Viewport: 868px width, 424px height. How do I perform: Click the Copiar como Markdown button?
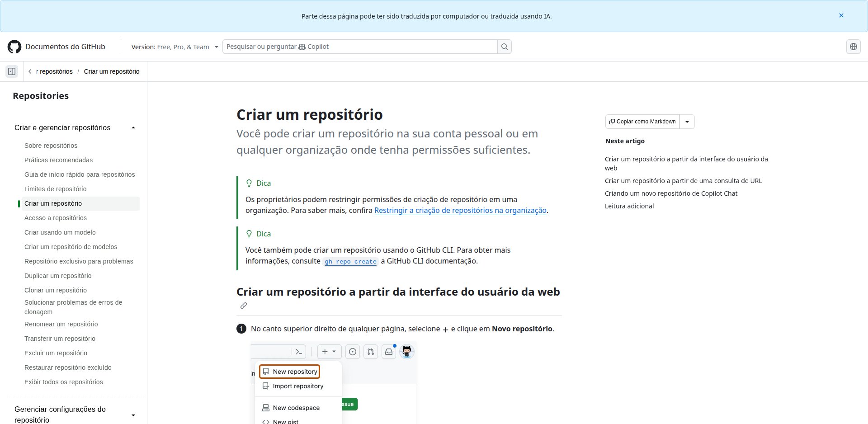(642, 122)
